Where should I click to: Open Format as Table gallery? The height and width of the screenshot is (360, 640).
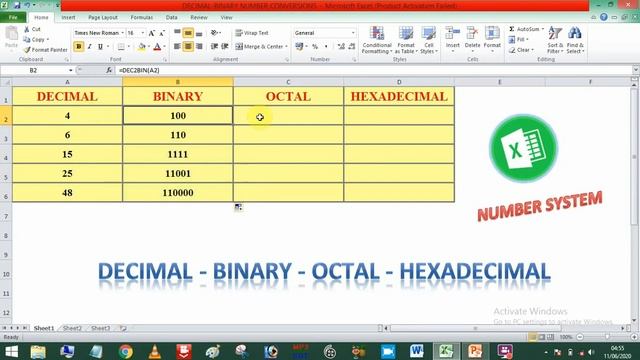pyautogui.click(x=406, y=40)
